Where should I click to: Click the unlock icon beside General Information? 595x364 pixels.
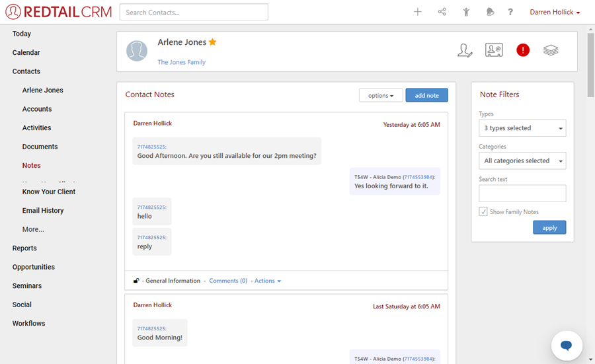tap(136, 281)
